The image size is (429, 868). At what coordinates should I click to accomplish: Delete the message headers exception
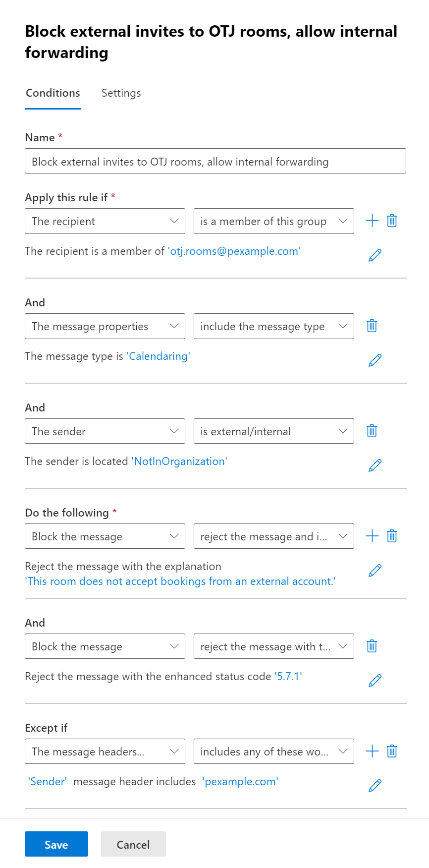(x=392, y=752)
